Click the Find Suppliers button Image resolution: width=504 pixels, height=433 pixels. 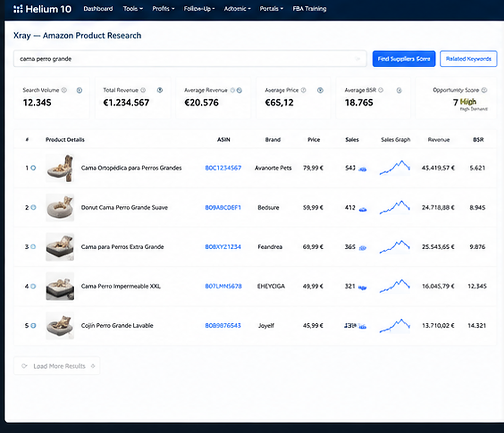(404, 59)
